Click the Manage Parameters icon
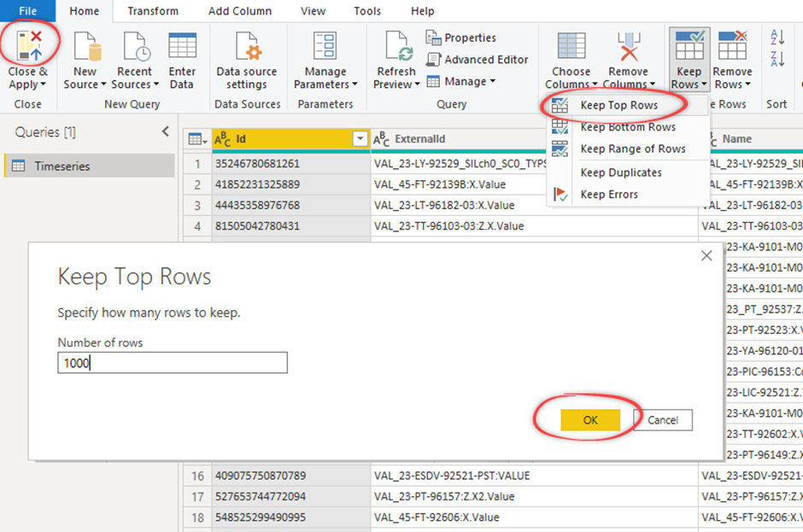Viewport: 803px width, 532px height. pos(325,46)
